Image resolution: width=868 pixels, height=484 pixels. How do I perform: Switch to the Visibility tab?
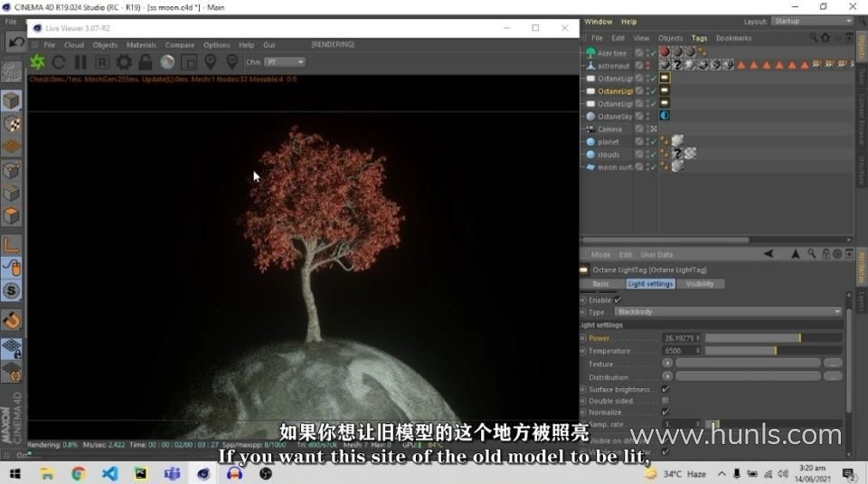point(699,284)
